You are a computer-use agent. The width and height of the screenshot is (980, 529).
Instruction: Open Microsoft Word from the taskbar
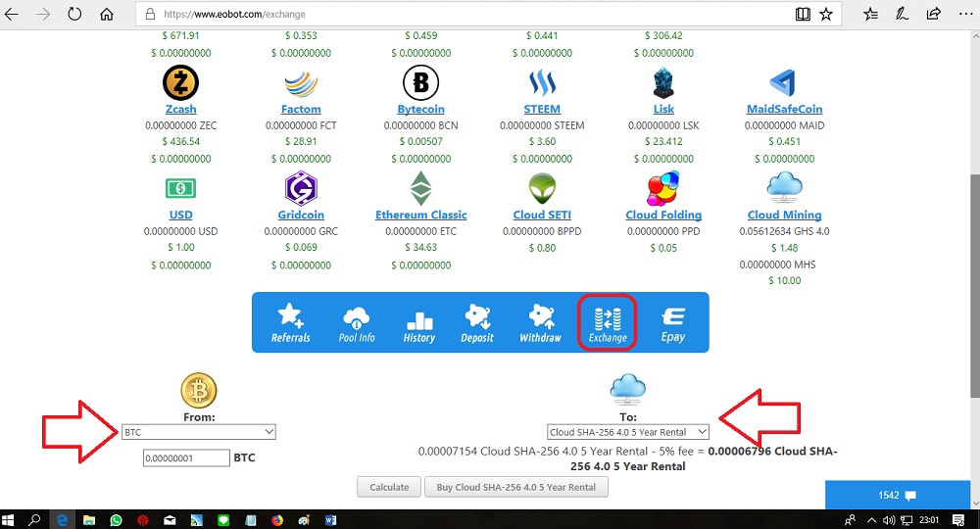[x=330, y=519]
